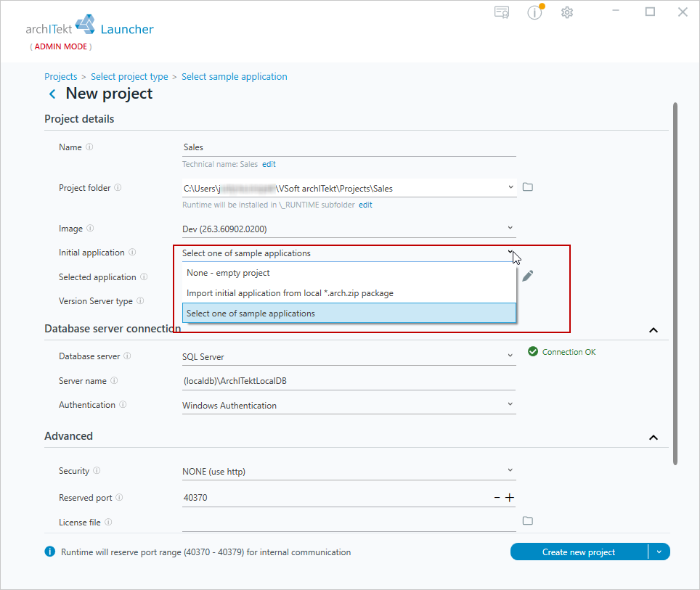Screen dimensions: 700x590
Task: Open the Image version dropdown
Action: point(510,228)
